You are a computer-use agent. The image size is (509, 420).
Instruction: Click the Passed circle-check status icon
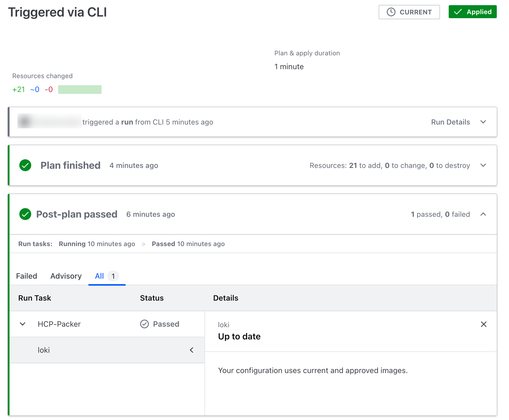tap(144, 324)
